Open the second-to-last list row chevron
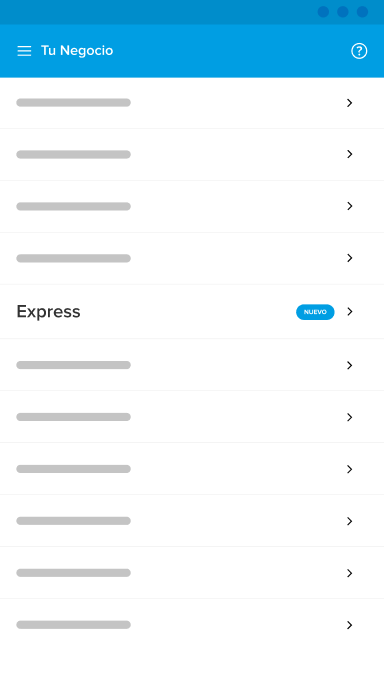 [x=350, y=573]
